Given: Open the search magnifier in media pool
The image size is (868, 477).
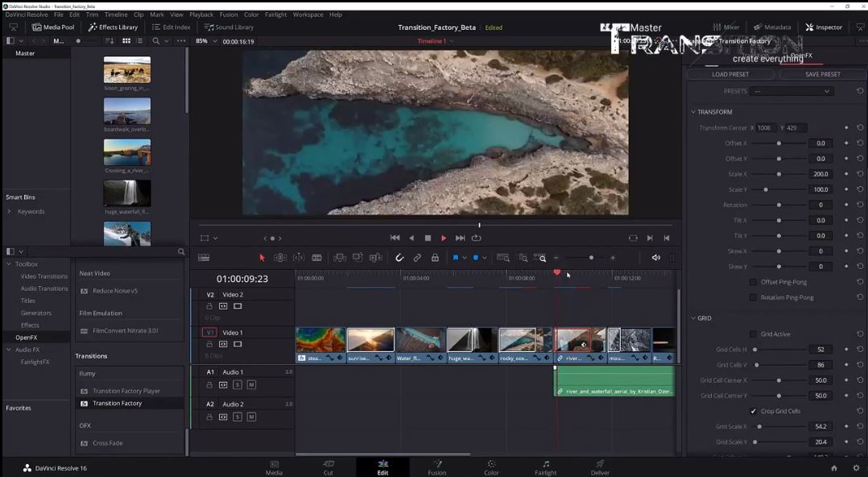Looking at the screenshot, I should [156, 41].
